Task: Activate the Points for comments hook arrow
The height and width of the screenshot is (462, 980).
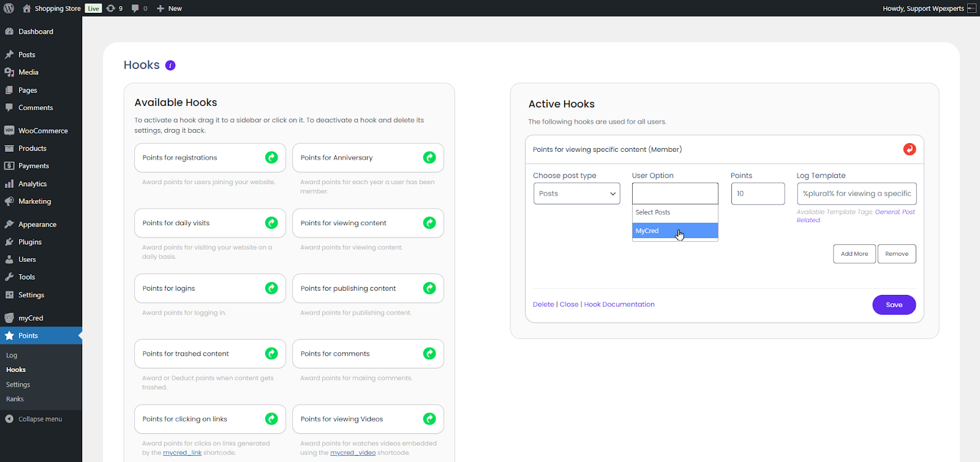Action: [x=429, y=354]
